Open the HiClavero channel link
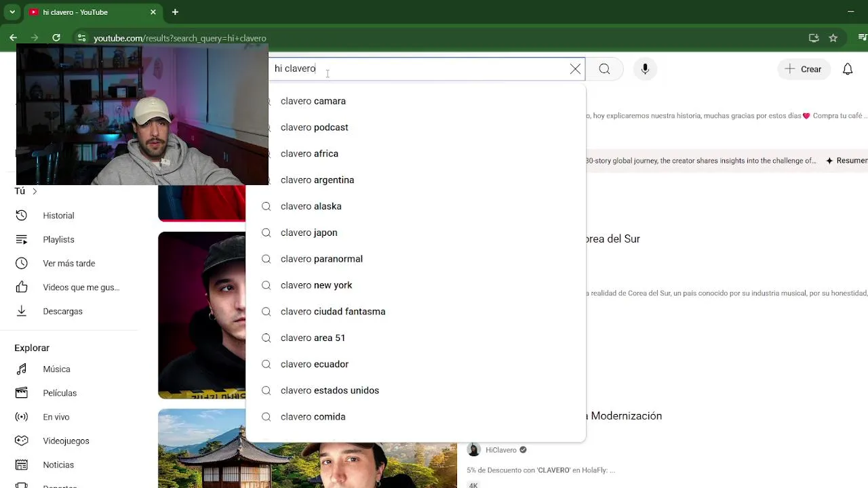Viewport: 868px width, 488px height. point(501,450)
